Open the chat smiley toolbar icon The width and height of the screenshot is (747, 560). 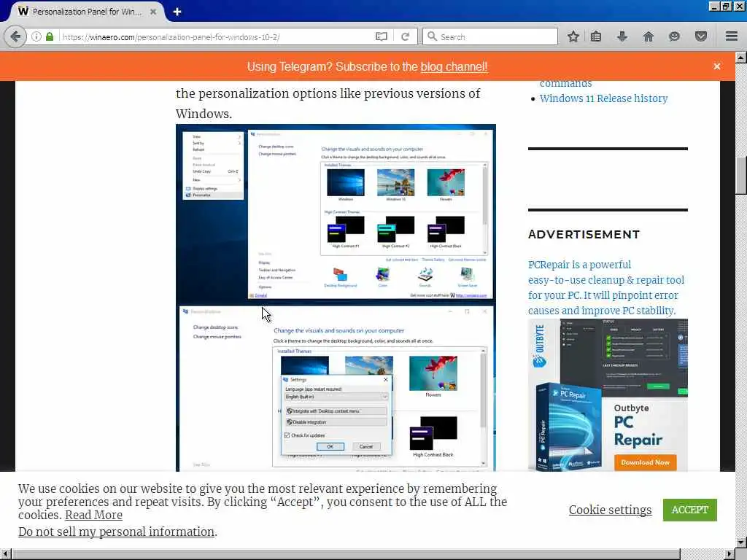coord(674,36)
